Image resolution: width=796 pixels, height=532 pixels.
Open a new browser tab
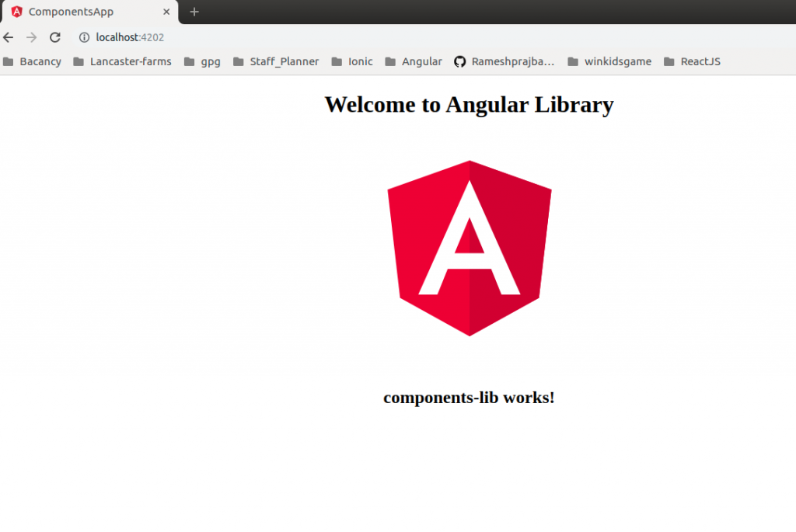pyautogui.click(x=193, y=12)
